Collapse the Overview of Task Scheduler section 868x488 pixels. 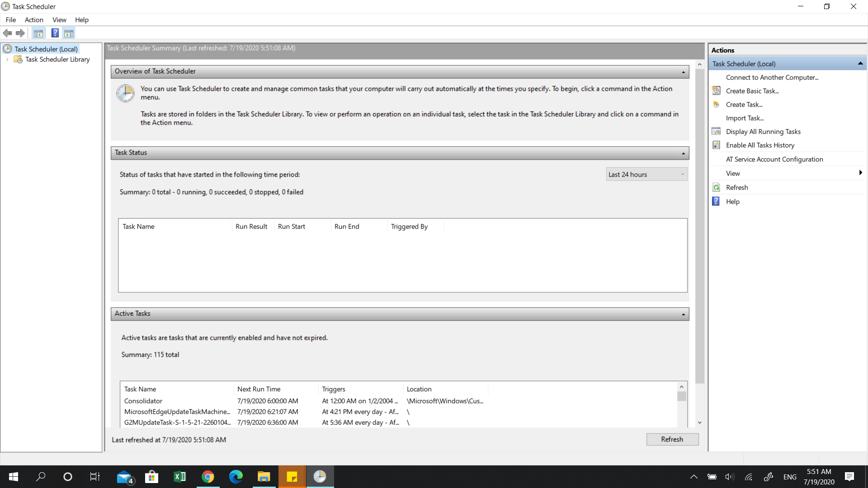pyautogui.click(x=683, y=72)
